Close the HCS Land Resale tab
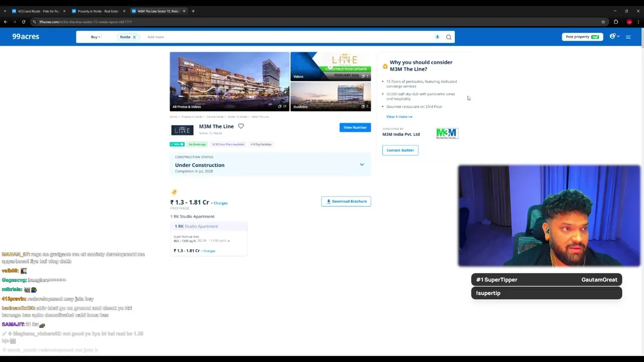This screenshot has width=644, height=362. pyautogui.click(x=64, y=11)
